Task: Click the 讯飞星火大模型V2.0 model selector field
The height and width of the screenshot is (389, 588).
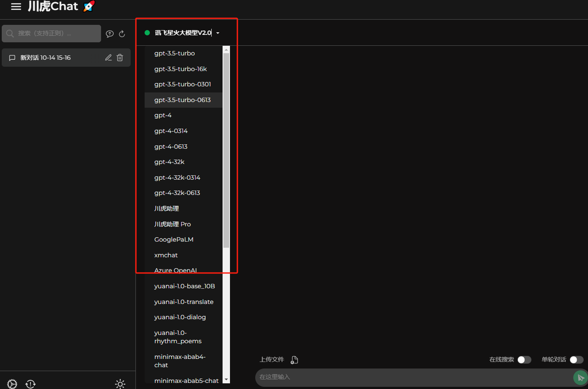Action: [183, 33]
